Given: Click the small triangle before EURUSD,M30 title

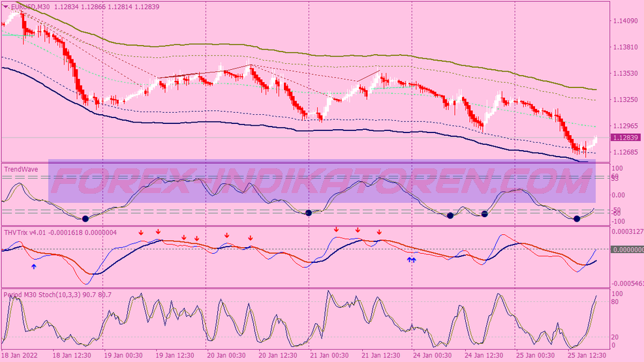Looking at the screenshot, I should 5,7.
